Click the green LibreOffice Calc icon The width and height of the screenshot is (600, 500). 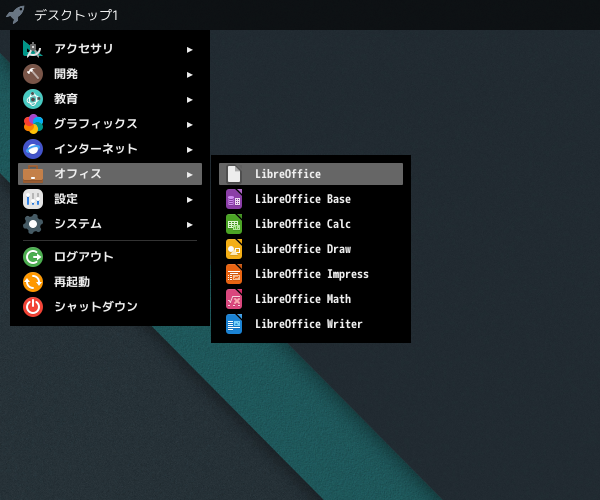click(x=234, y=224)
